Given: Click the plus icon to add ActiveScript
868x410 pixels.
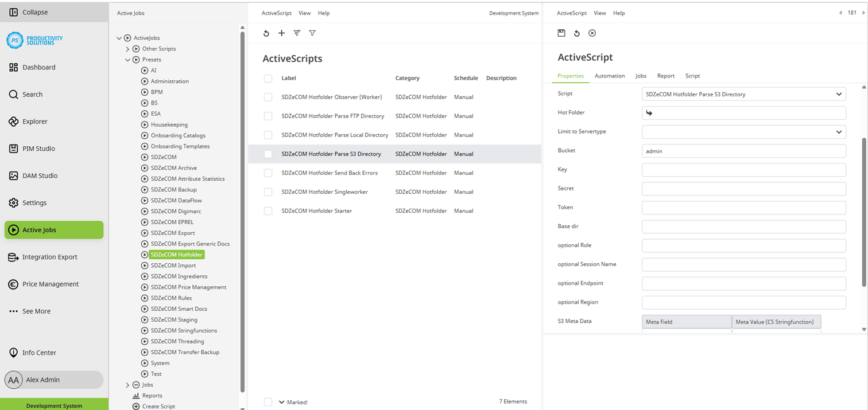Looking at the screenshot, I should pos(281,33).
